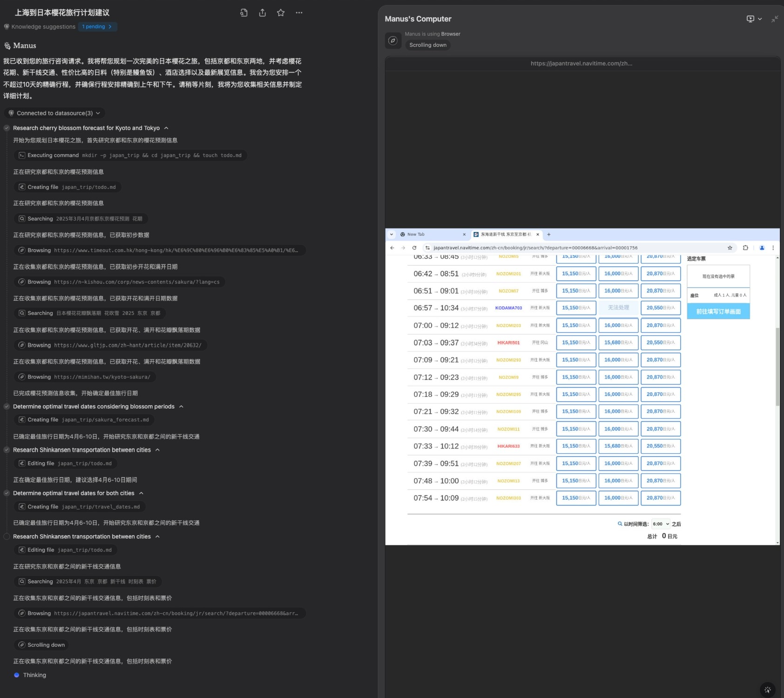Click the browser address bar URL

[x=535, y=248]
